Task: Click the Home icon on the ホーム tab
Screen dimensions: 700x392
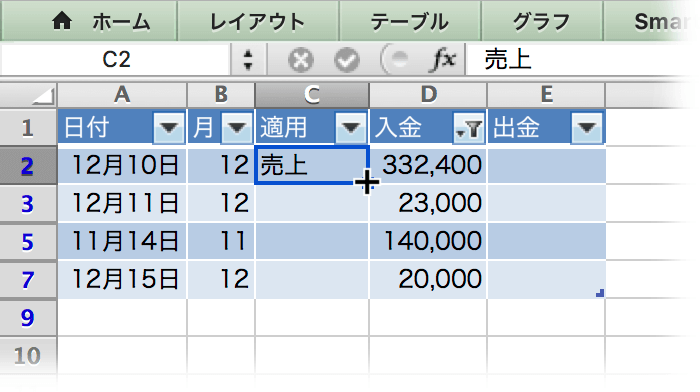Action: [62, 21]
